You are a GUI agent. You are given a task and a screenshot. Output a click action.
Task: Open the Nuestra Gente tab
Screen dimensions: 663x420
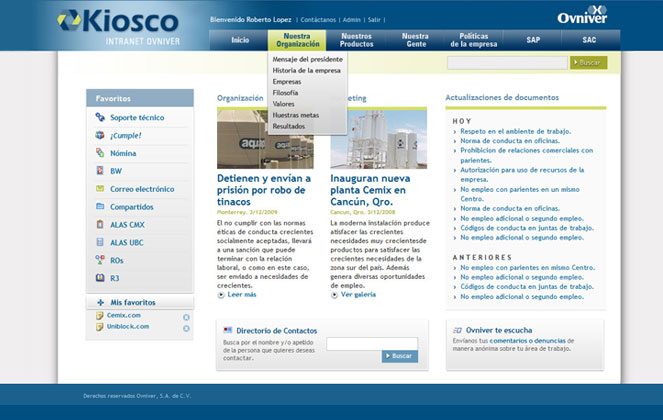[x=415, y=40]
